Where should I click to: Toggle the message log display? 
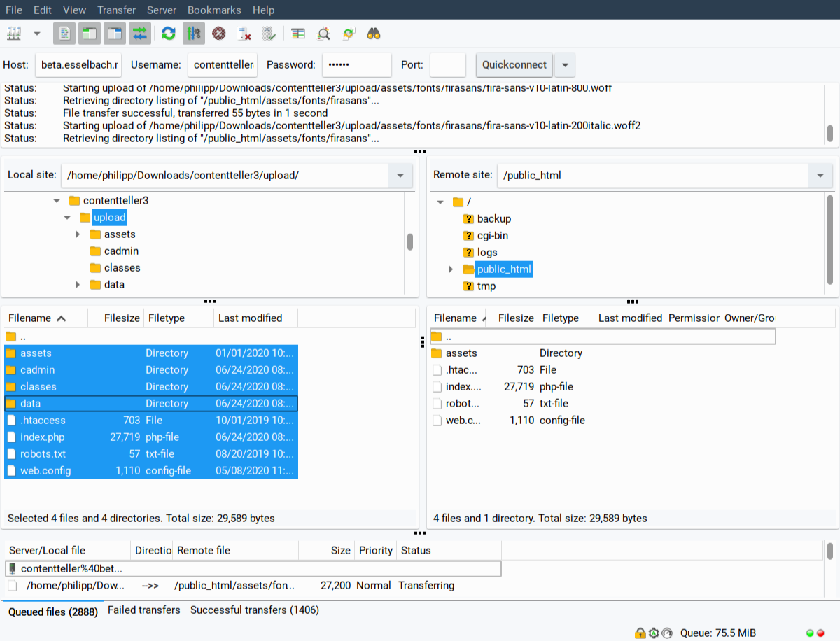coord(65,33)
